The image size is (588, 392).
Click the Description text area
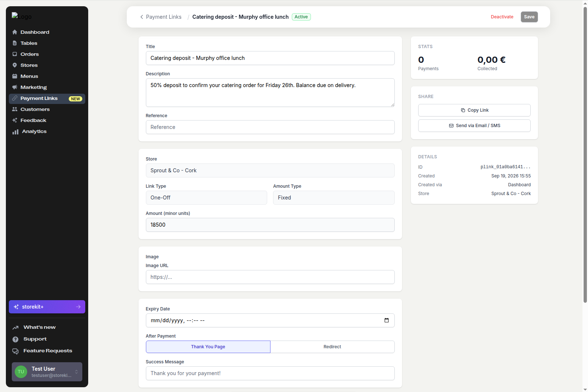(270, 93)
